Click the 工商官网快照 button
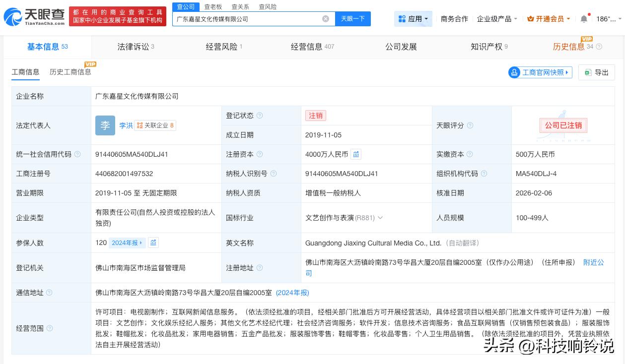This screenshot has width=625, height=364. [x=540, y=72]
